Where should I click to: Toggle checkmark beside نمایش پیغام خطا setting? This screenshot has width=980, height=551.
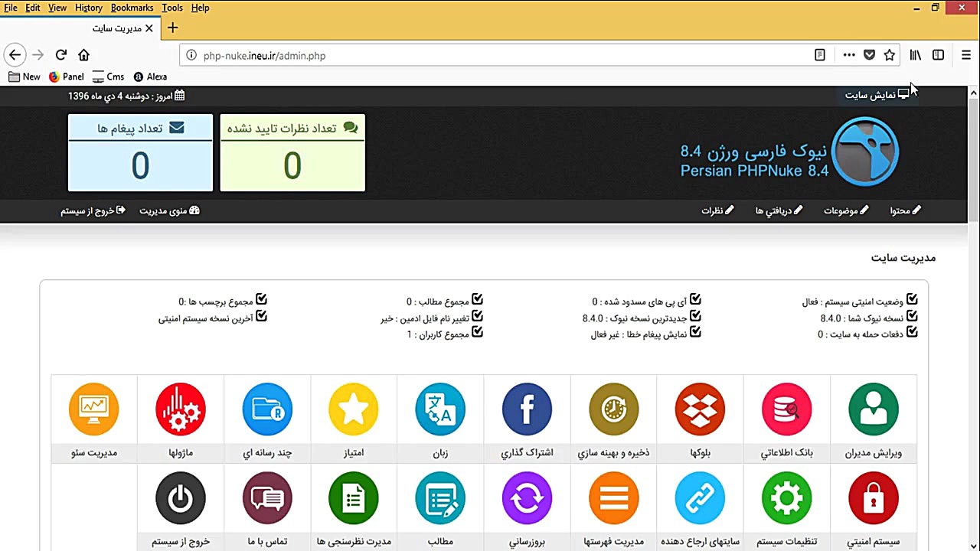click(694, 333)
